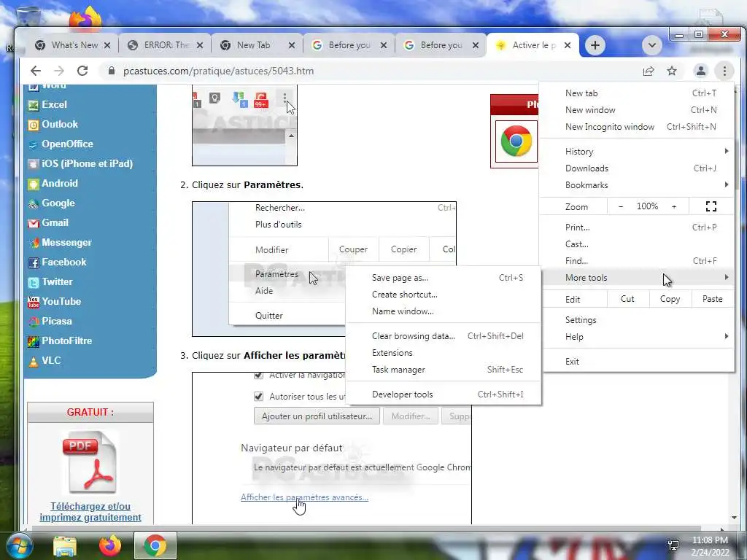Open Clear browsing data in submenu
This screenshot has height=560, width=747.
[444, 336]
